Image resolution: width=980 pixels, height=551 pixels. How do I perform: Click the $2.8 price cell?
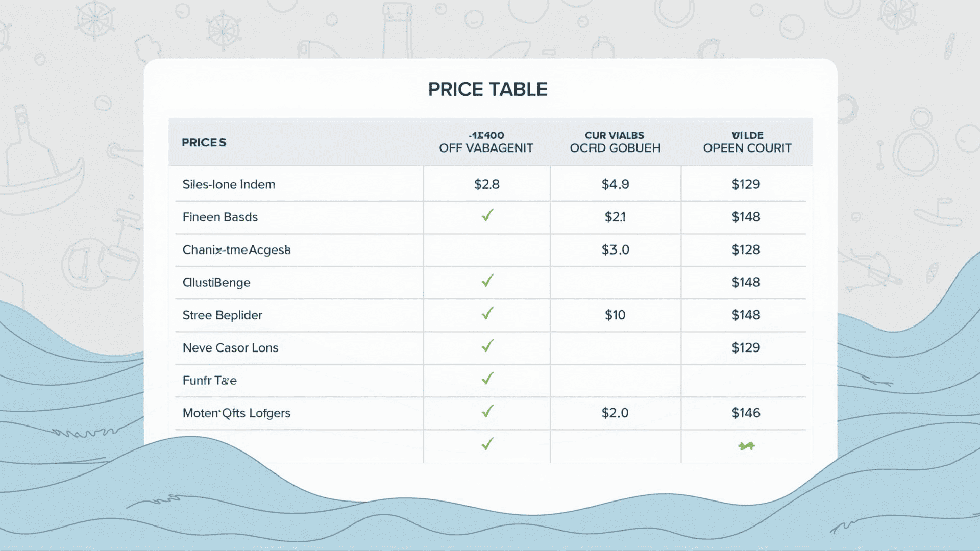[x=487, y=184]
